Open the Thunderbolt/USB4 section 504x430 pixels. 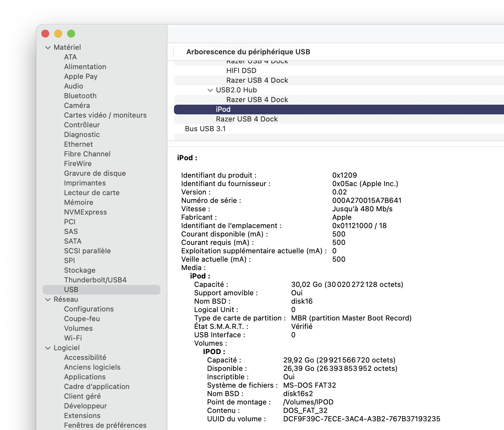[x=95, y=280]
